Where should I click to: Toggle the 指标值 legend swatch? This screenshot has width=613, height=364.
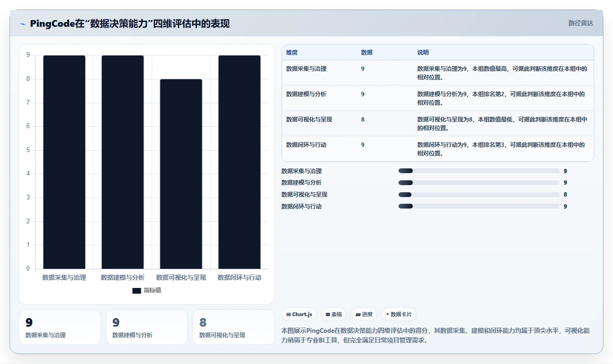[136, 290]
